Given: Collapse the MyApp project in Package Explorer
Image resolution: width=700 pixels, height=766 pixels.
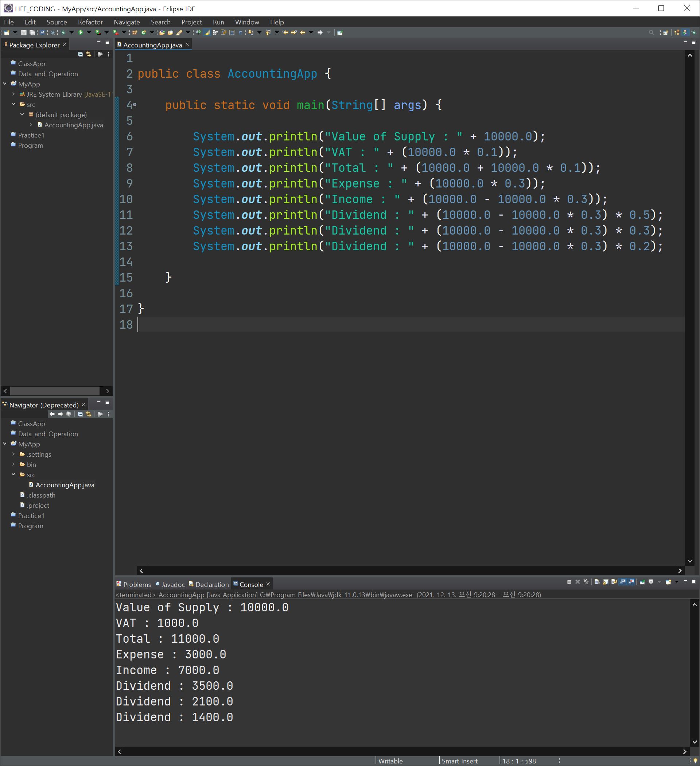Looking at the screenshot, I should (5, 84).
